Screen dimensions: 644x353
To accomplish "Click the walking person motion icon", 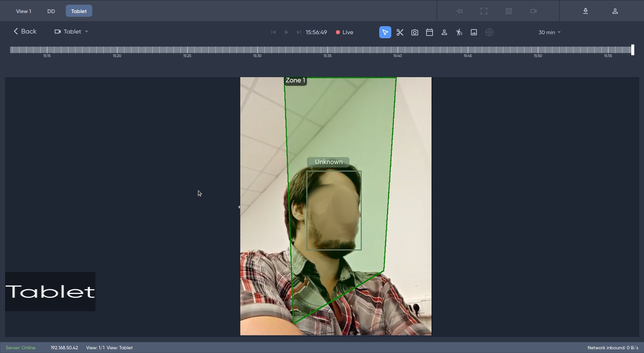I will coord(459,32).
